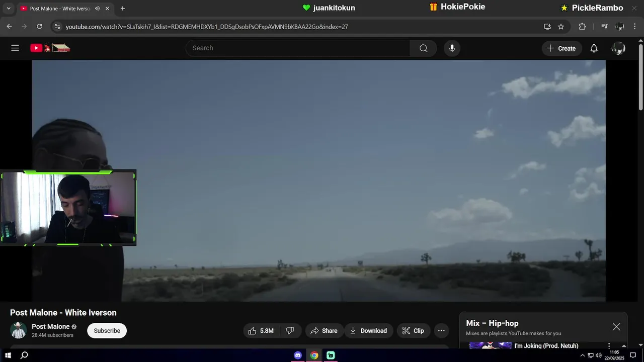
Task: Select the Post Malone - White Iverson tab
Action: pos(60,9)
